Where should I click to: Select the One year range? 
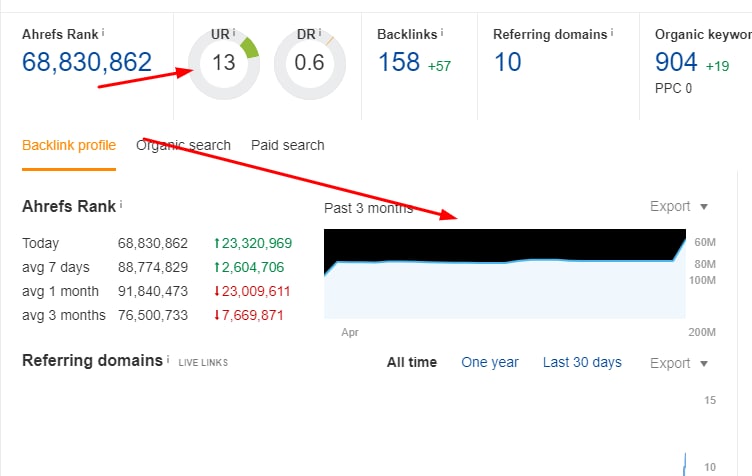(x=490, y=362)
